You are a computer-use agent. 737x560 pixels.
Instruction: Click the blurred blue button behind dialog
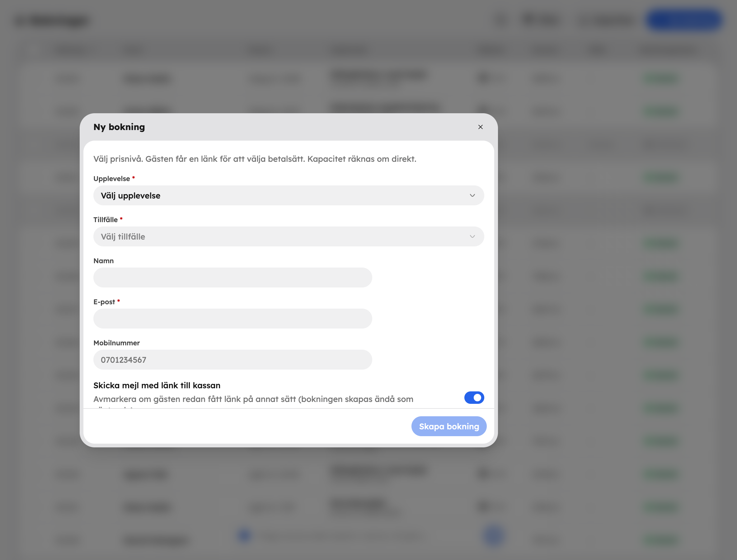coord(684,20)
